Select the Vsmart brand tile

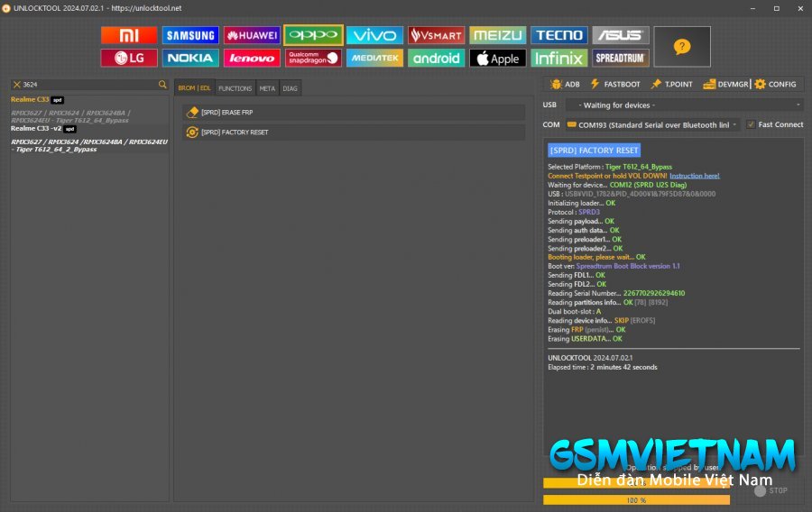(x=436, y=35)
